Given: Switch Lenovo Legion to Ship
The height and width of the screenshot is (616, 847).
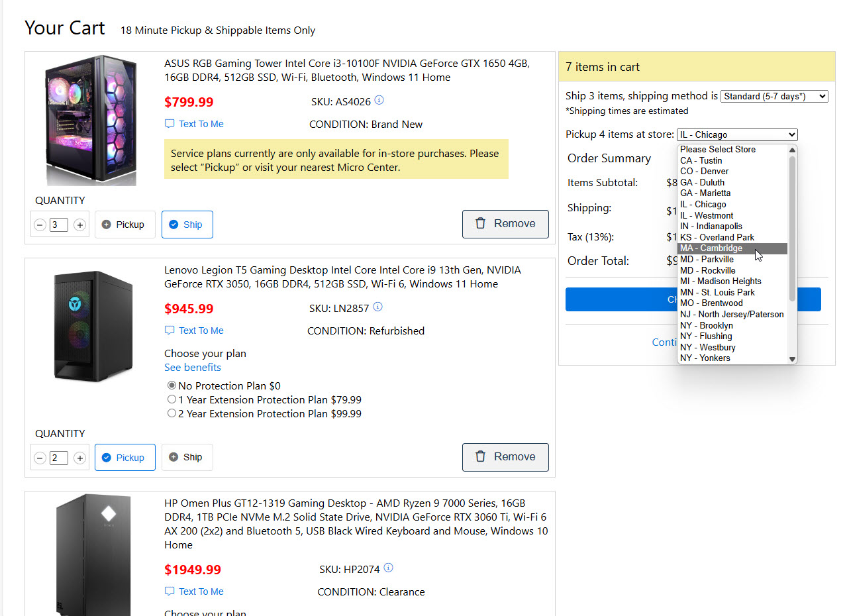Looking at the screenshot, I should pyautogui.click(x=187, y=457).
